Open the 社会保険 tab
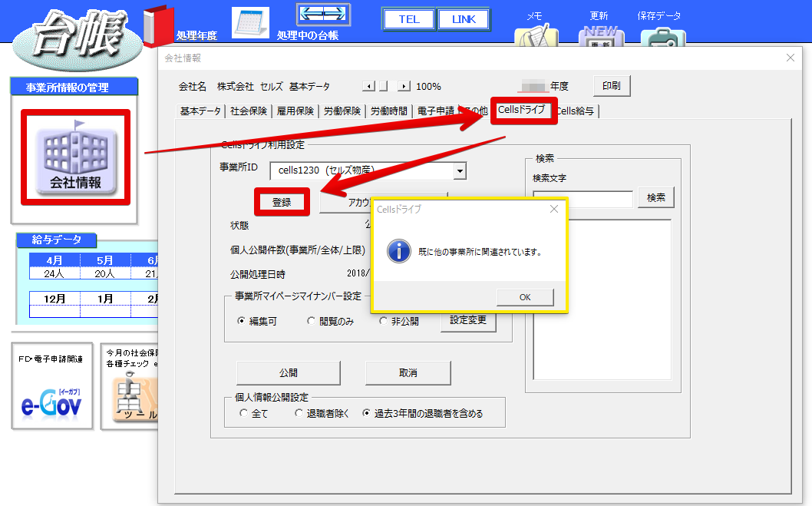Screen dimensions: 812x506 point(249,111)
